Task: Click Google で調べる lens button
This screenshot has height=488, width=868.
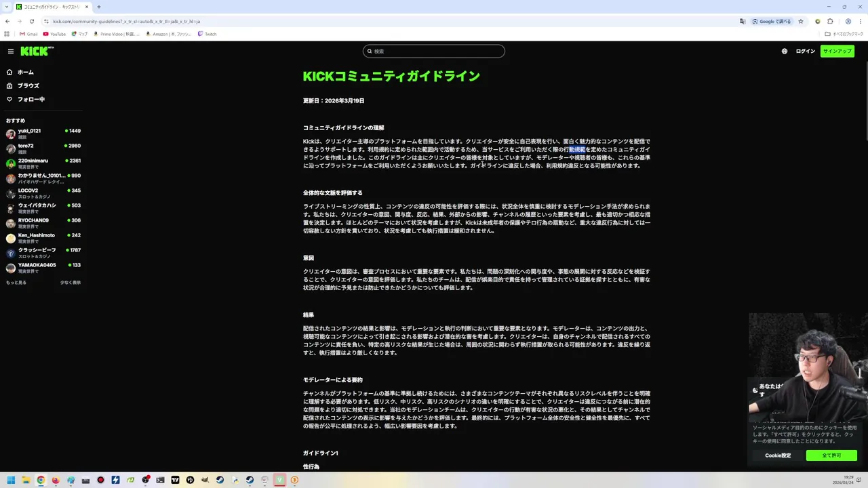Action: [772, 21]
